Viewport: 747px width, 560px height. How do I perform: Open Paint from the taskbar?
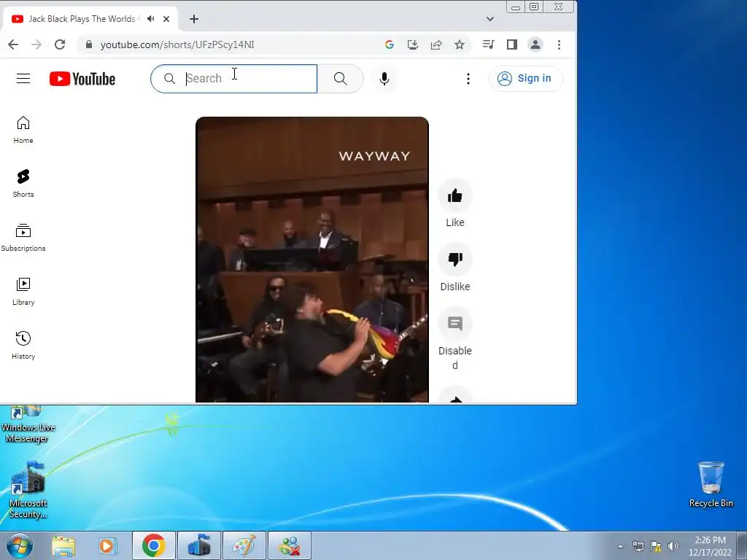244,545
